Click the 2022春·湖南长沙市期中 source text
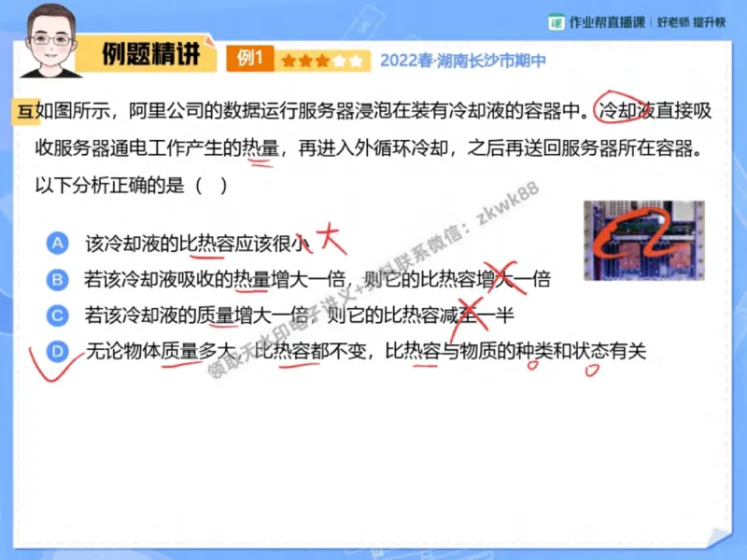Image resolution: width=747 pixels, height=560 pixels. [x=462, y=61]
